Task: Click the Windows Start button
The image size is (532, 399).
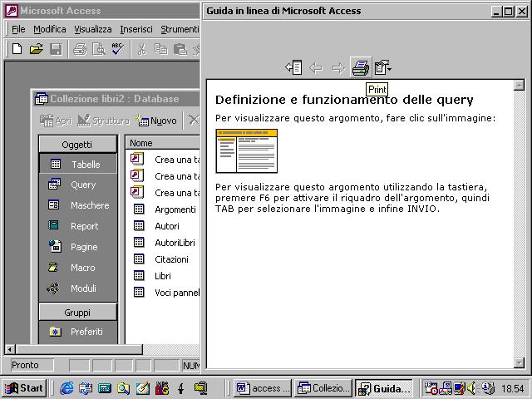Action: (x=24, y=388)
